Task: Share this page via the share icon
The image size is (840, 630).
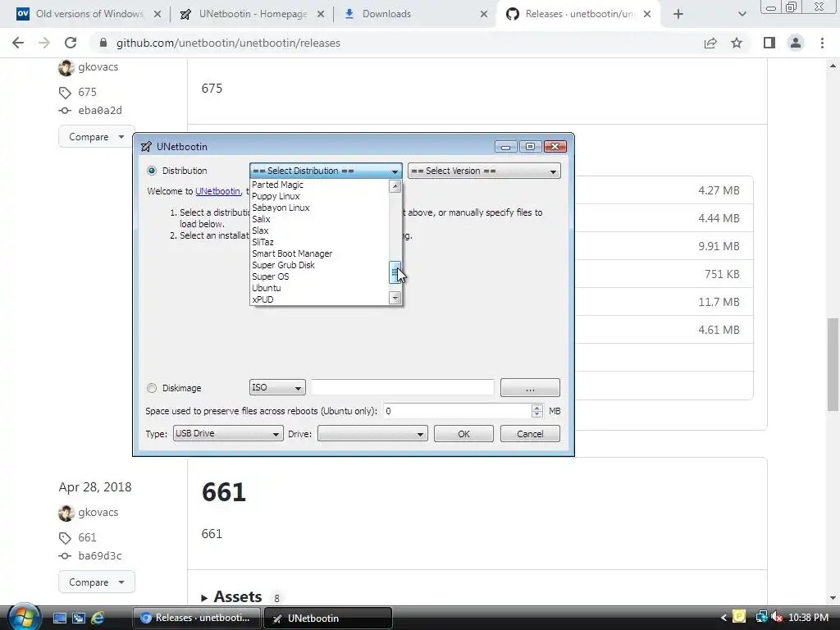Action: [x=710, y=43]
